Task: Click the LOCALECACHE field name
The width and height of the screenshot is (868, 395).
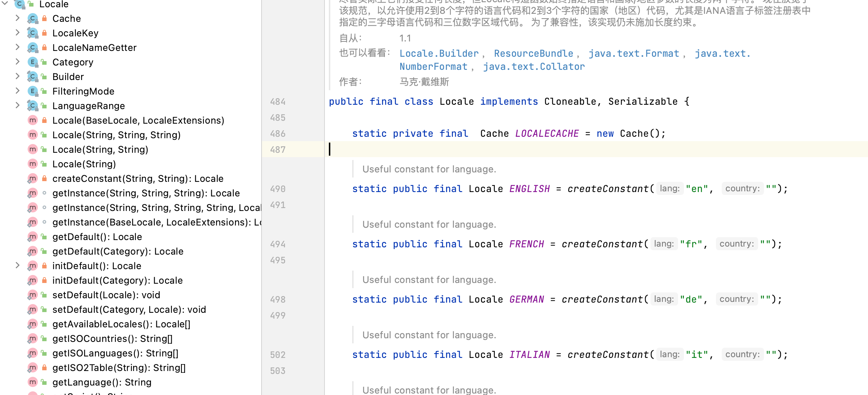Action: tap(547, 133)
